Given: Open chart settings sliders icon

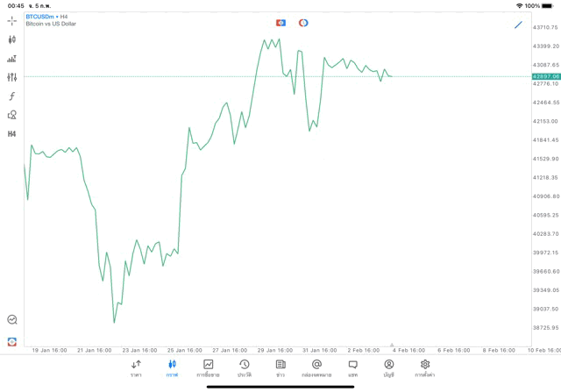Looking at the screenshot, I should pos(12,77).
